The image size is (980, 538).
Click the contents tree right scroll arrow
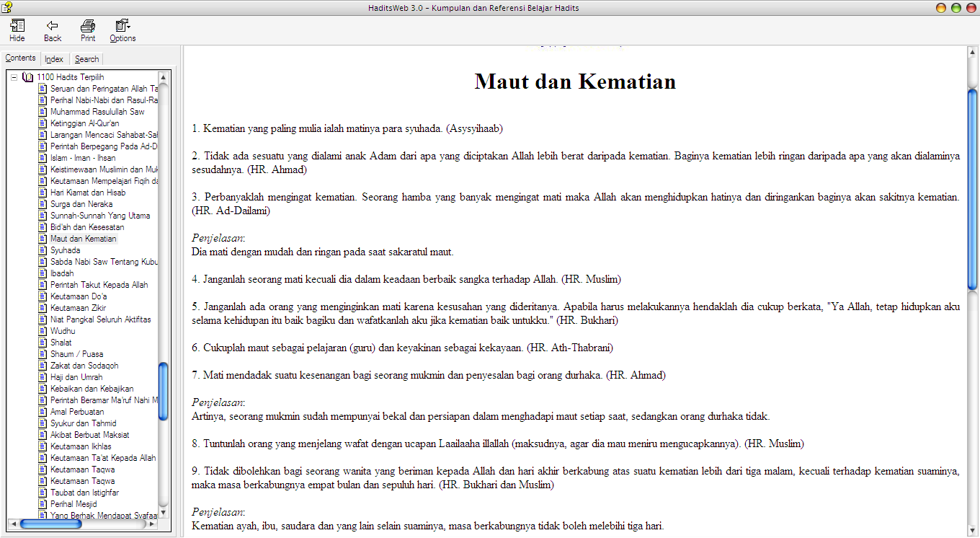pos(152,524)
